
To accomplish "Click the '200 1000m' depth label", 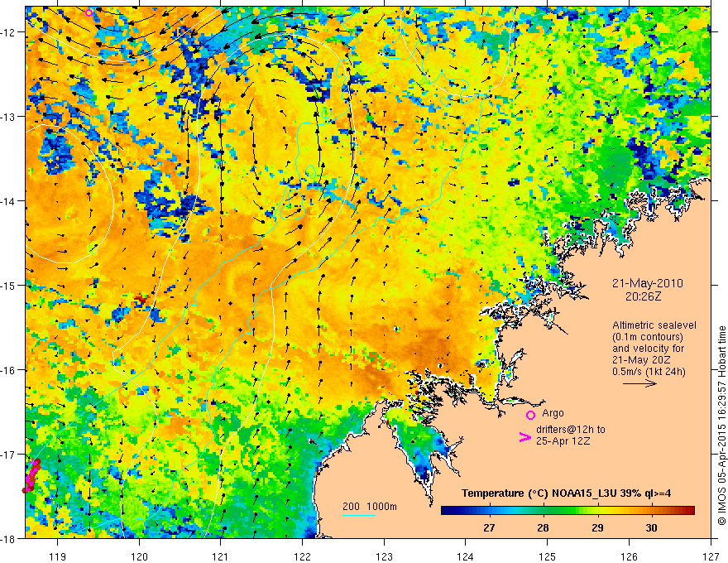I will [370, 507].
